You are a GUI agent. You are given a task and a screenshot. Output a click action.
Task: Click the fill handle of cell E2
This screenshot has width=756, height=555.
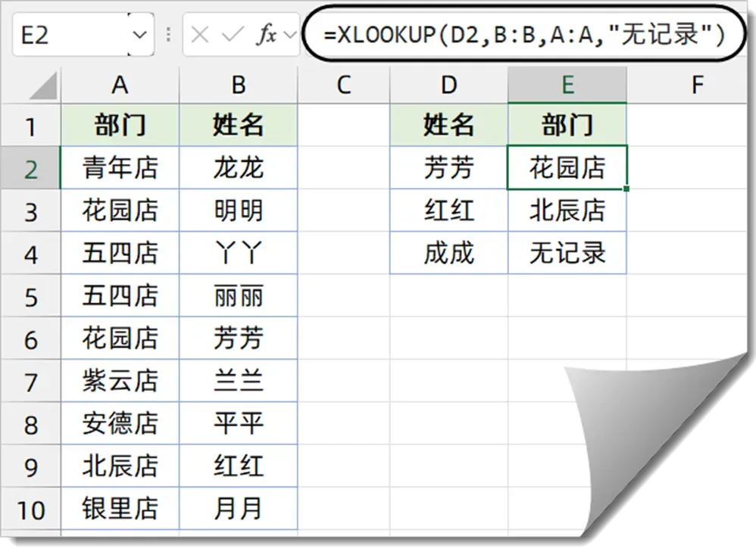coord(626,189)
